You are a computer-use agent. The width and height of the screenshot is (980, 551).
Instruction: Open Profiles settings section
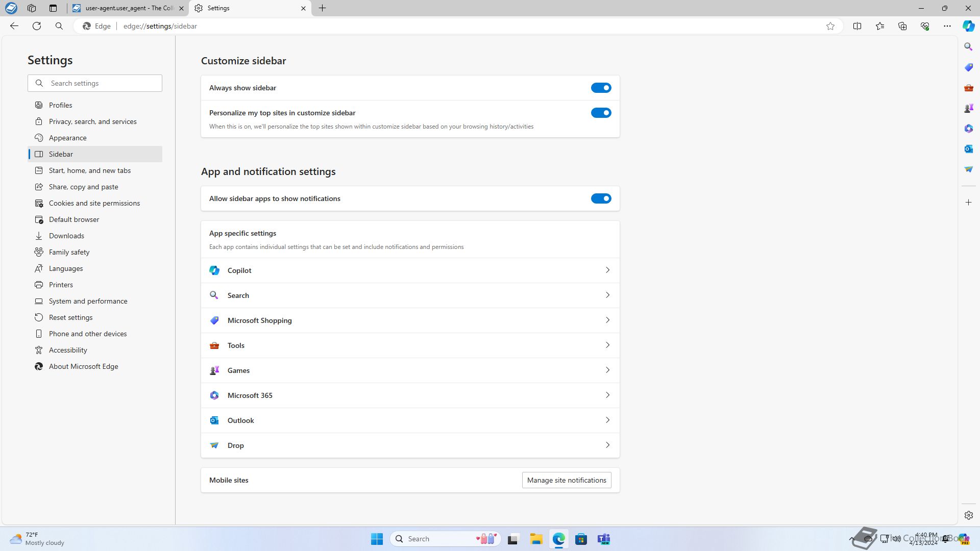click(95, 105)
